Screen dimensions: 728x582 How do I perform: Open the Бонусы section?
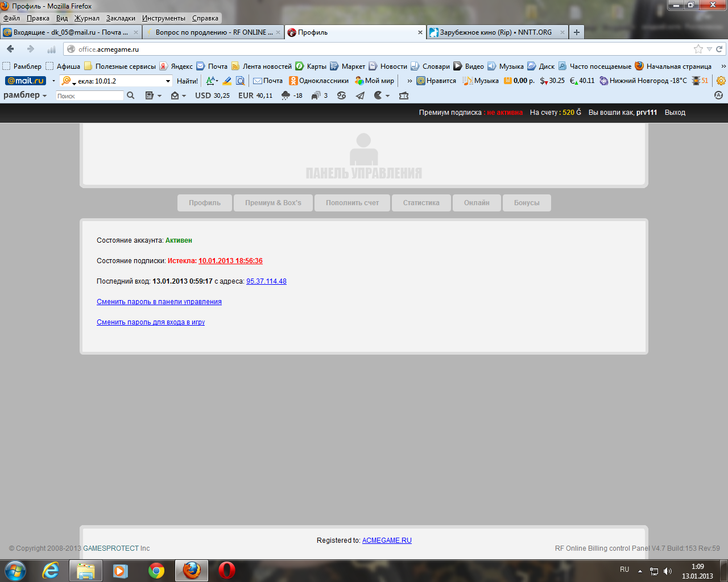[x=527, y=203]
